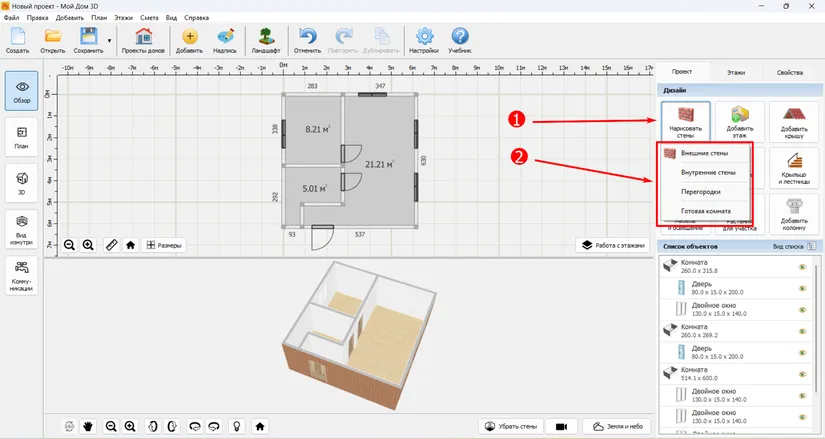
Task: Toggle Размеры dimensions display on plan
Action: 164,245
